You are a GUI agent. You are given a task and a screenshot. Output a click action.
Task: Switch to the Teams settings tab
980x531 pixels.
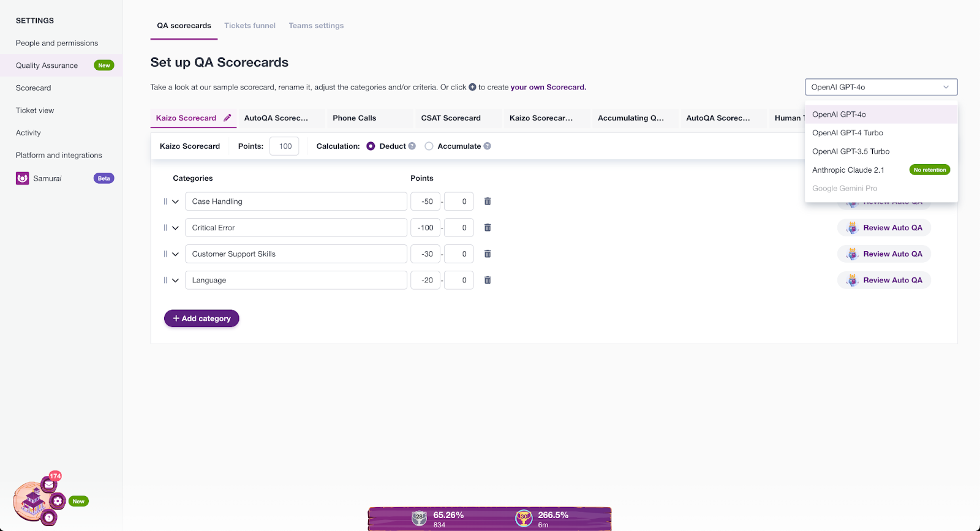[x=316, y=26]
